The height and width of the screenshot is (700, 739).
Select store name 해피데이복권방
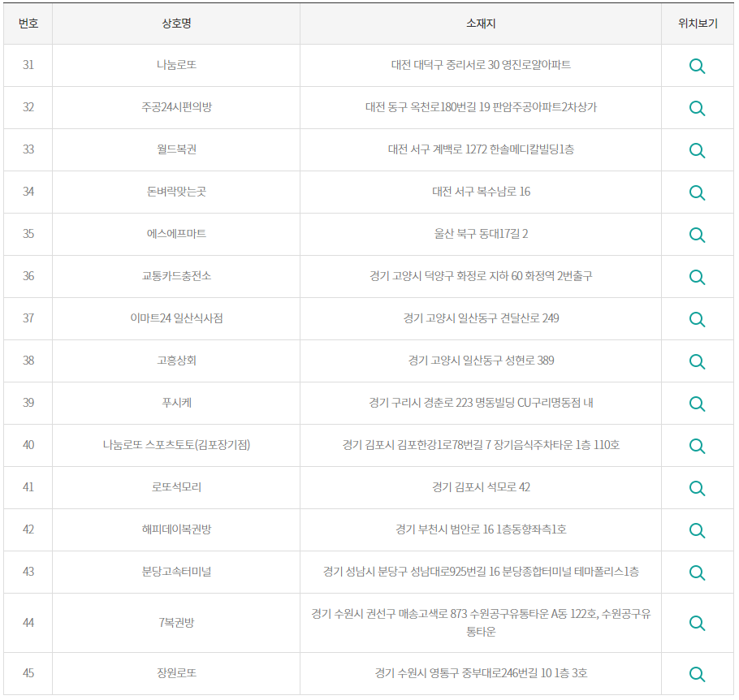(x=176, y=529)
